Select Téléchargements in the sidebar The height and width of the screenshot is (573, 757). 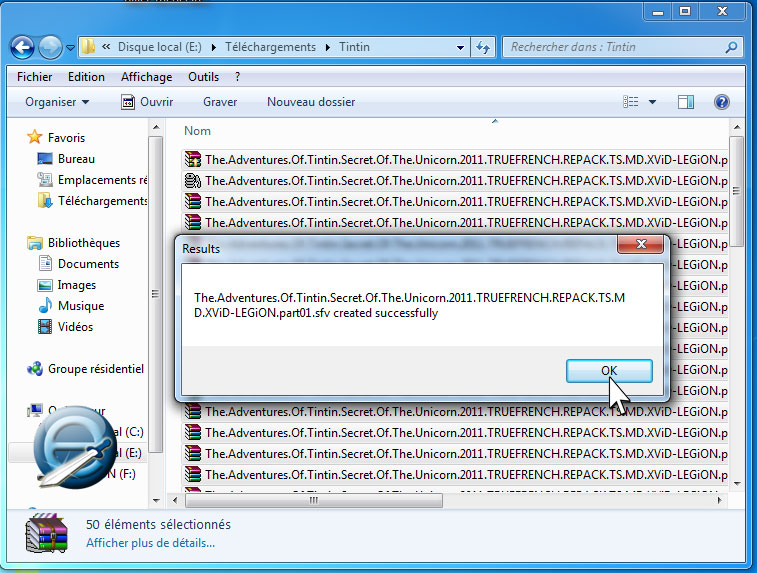102,201
